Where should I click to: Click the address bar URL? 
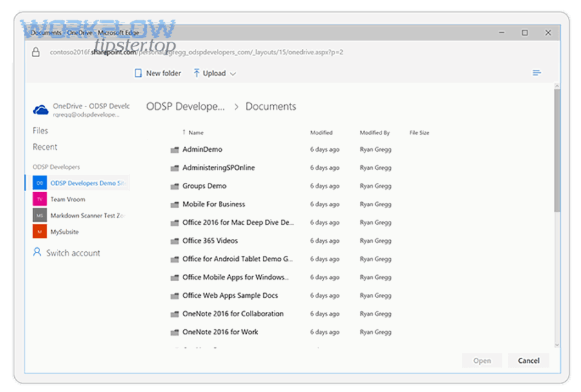tap(196, 52)
